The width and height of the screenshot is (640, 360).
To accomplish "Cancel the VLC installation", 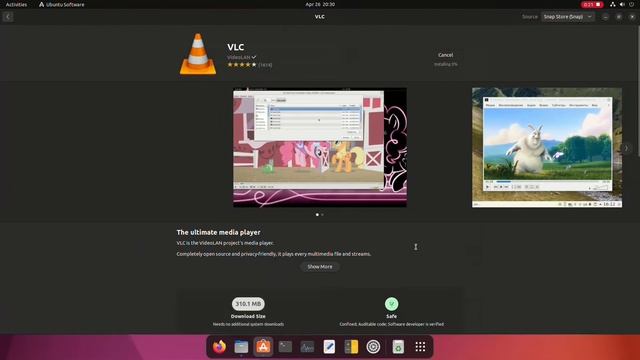I will pyautogui.click(x=445, y=55).
